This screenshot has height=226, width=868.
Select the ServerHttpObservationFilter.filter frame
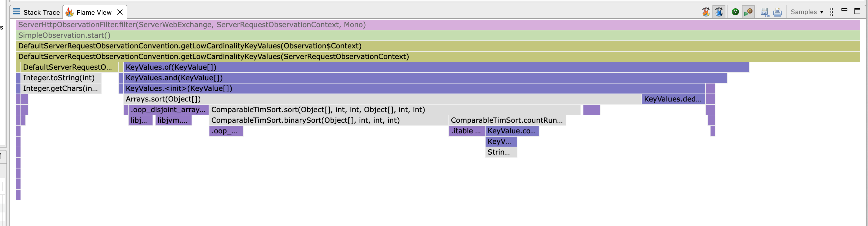pyautogui.click(x=438, y=24)
